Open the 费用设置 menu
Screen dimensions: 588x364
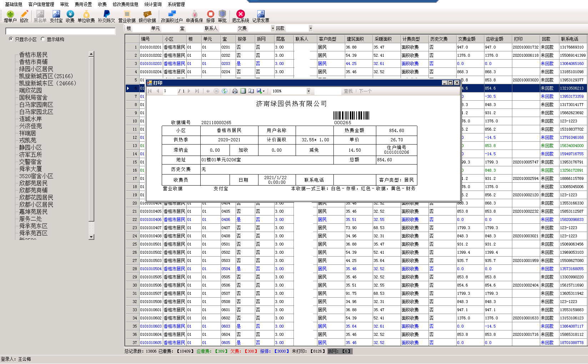pyautogui.click(x=83, y=4)
